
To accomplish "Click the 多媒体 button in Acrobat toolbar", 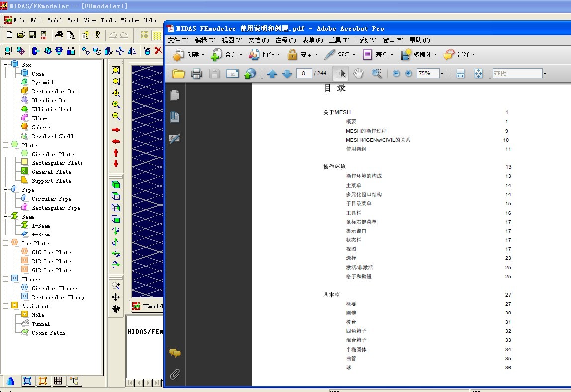I will 419,55.
